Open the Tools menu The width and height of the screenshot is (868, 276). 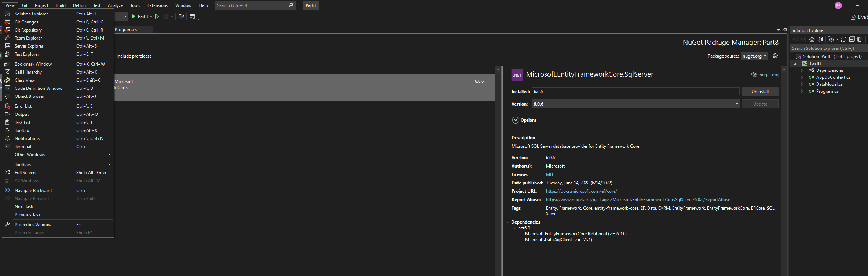(135, 5)
